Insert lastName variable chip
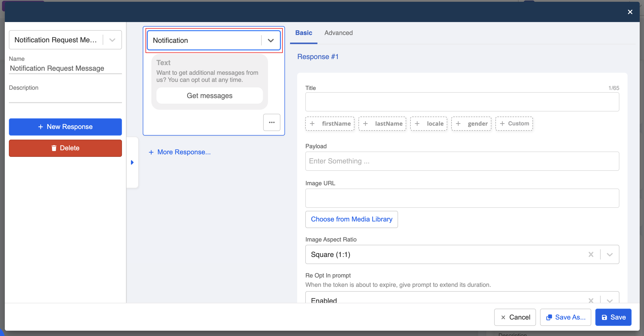644x336 pixels. (382, 124)
